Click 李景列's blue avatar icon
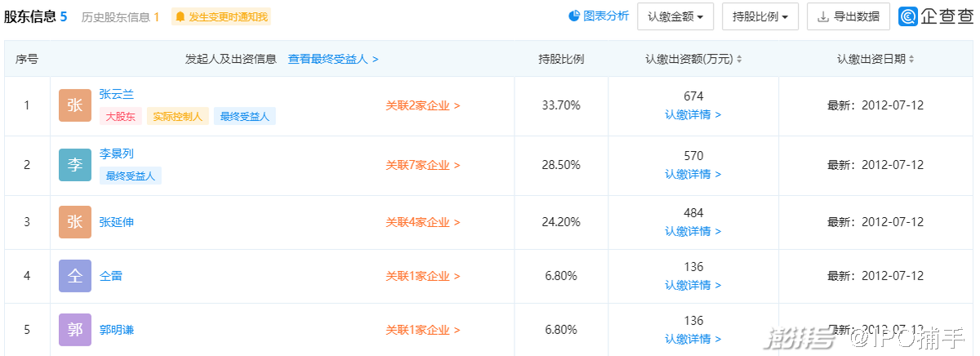This screenshot has height=356, width=980. pos(75,165)
